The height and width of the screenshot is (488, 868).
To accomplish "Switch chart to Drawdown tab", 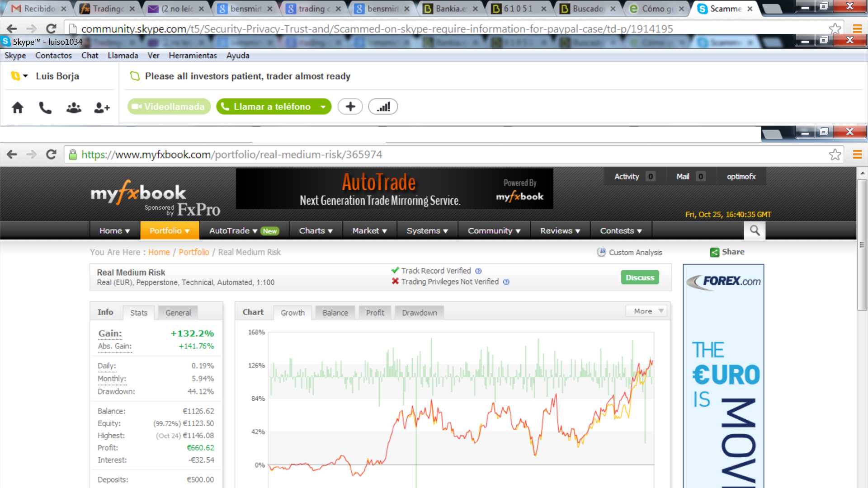I will click(419, 313).
